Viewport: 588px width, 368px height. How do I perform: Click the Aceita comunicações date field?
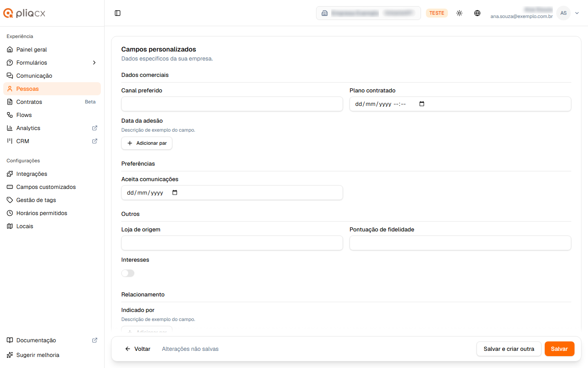[x=232, y=193]
